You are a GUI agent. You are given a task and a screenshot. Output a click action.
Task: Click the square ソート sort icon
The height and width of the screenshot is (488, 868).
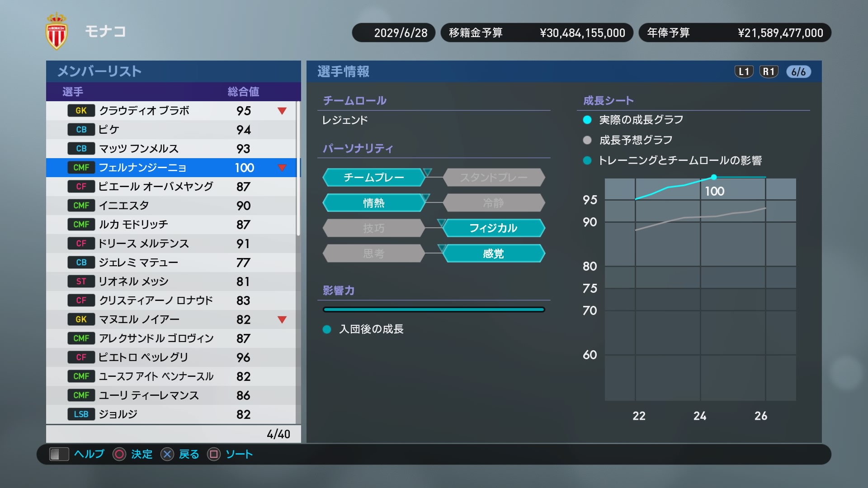pos(214,454)
